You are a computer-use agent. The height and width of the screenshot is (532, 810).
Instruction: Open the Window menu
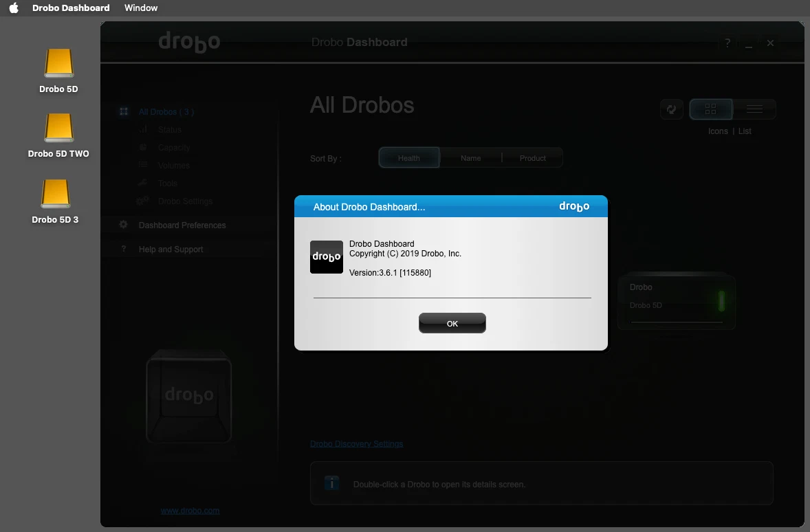(141, 8)
